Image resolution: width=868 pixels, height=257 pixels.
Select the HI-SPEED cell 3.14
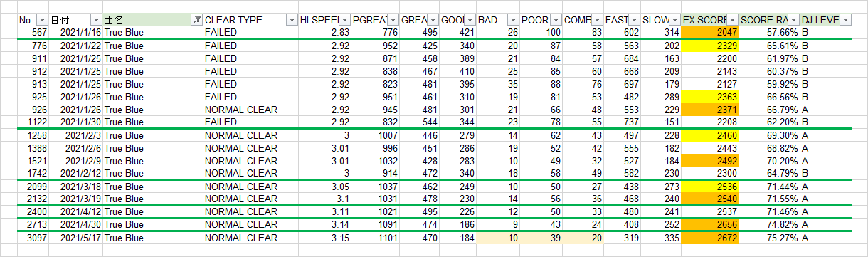tap(324, 224)
